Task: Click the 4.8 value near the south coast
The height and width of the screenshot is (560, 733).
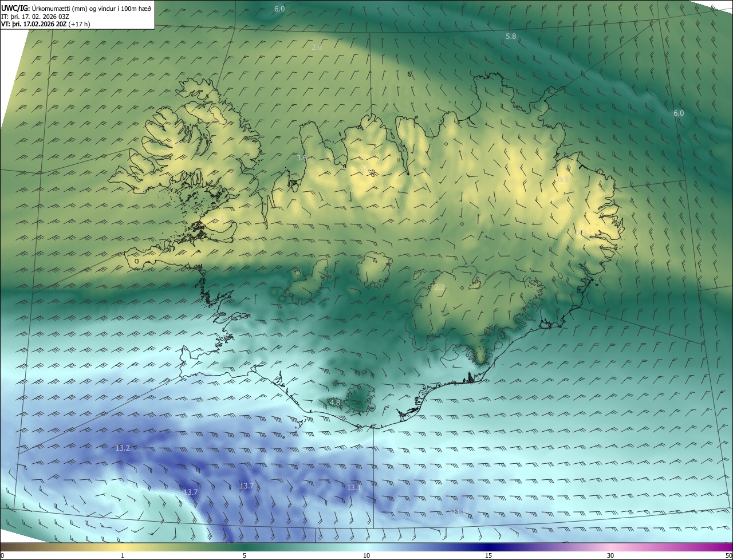Action: 335,403
